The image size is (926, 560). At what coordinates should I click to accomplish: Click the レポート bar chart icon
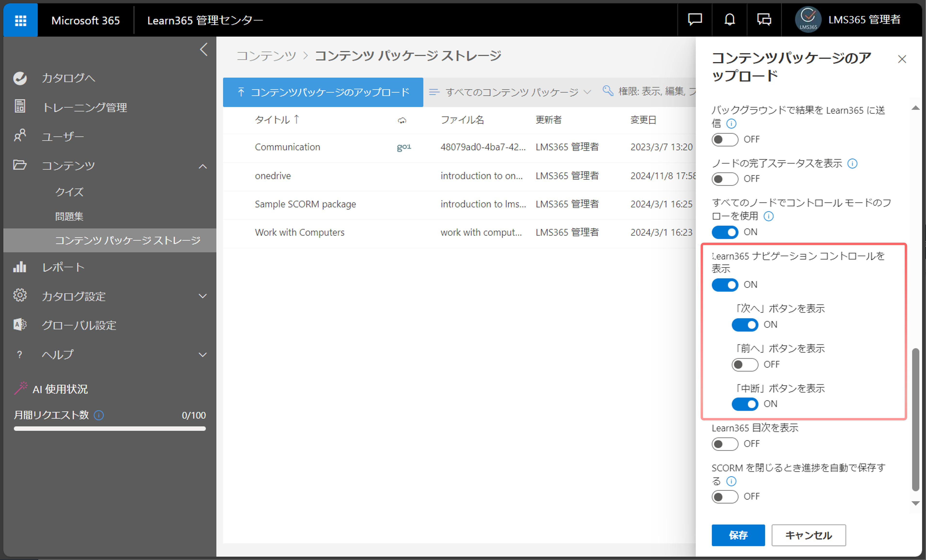point(20,267)
